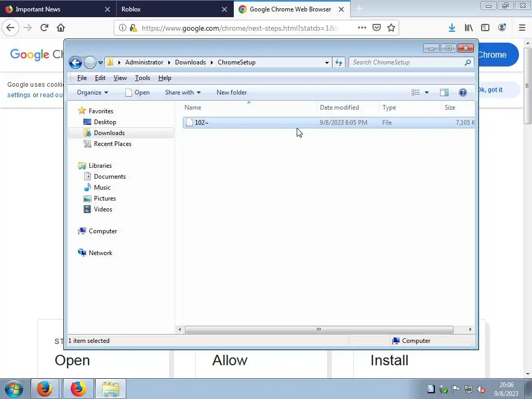Viewport: 532px width, 399px height.
Task: Close the Google Chrome Web Browser tab
Action: pyautogui.click(x=341, y=9)
